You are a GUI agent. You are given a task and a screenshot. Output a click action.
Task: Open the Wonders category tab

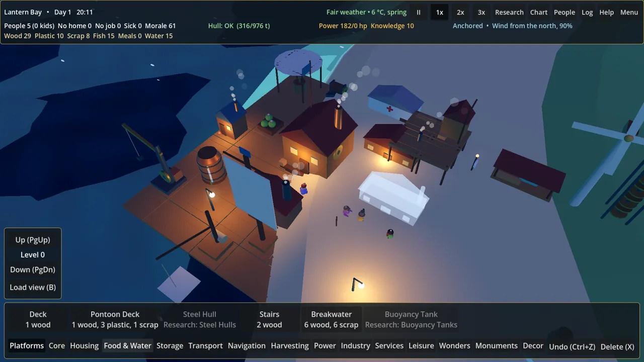pos(455,345)
